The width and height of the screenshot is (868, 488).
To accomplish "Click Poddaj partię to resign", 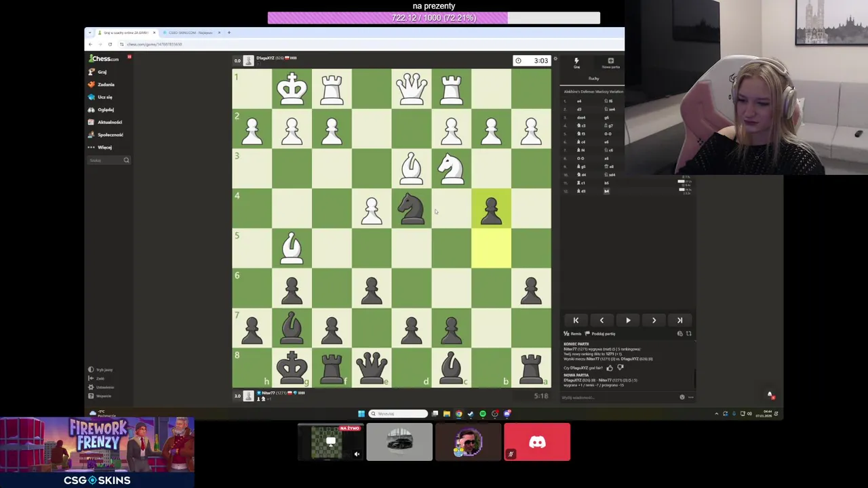I will pyautogui.click(x=601, y=333).
